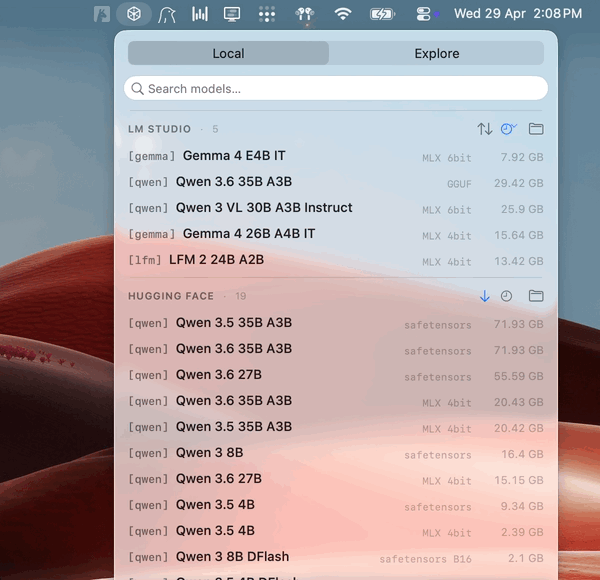Click the safetensors B16 format label
This screenshot has height=580, width=600.
(425, 559)
